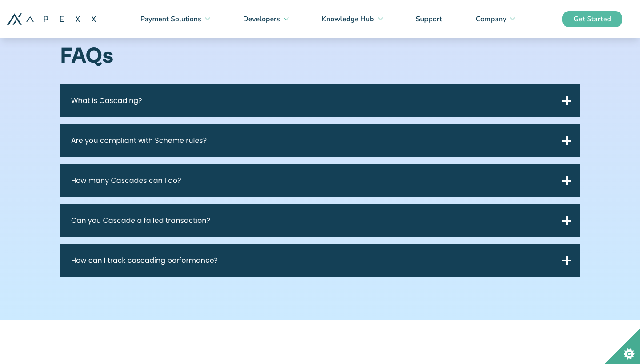The width and height of the screenshot is (640, 364).
Task: Click plus icon for failed transaction question
Action: (x=566, y=221)
